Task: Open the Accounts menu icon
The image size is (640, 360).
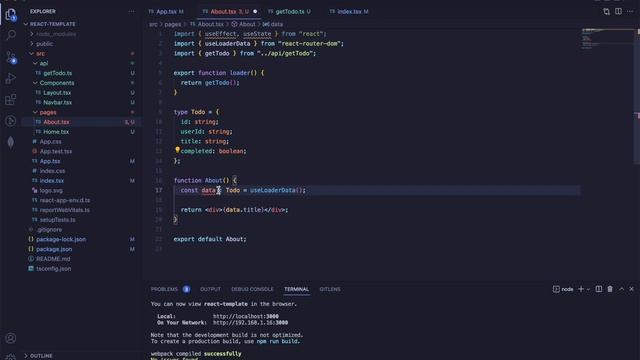Action: pos(11,338)
